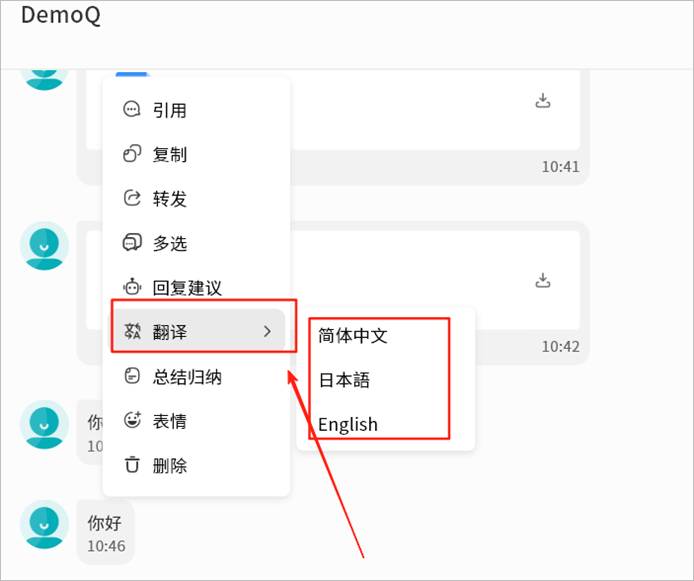Pick English in the translate submenu

(x=348, y=424)
